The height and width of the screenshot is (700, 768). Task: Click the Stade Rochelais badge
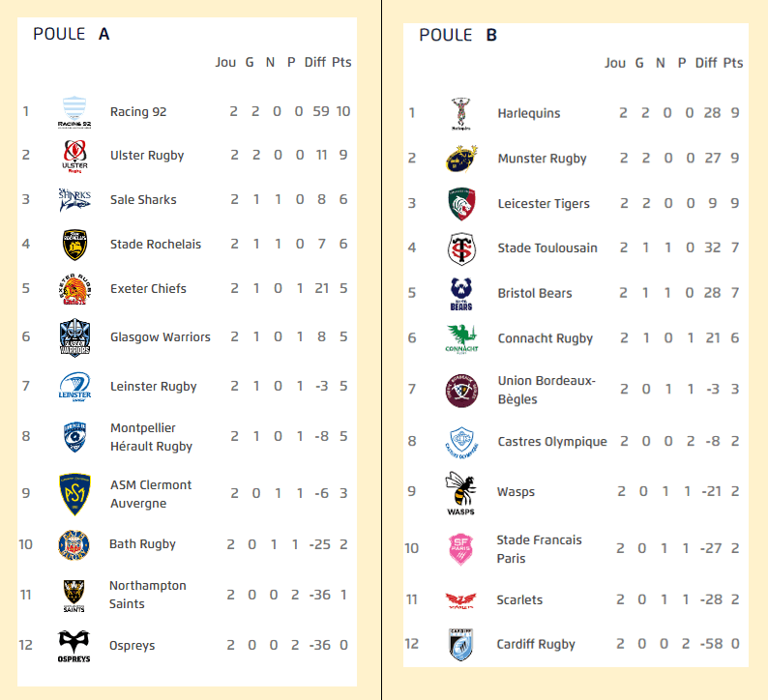tap(74, 244)
